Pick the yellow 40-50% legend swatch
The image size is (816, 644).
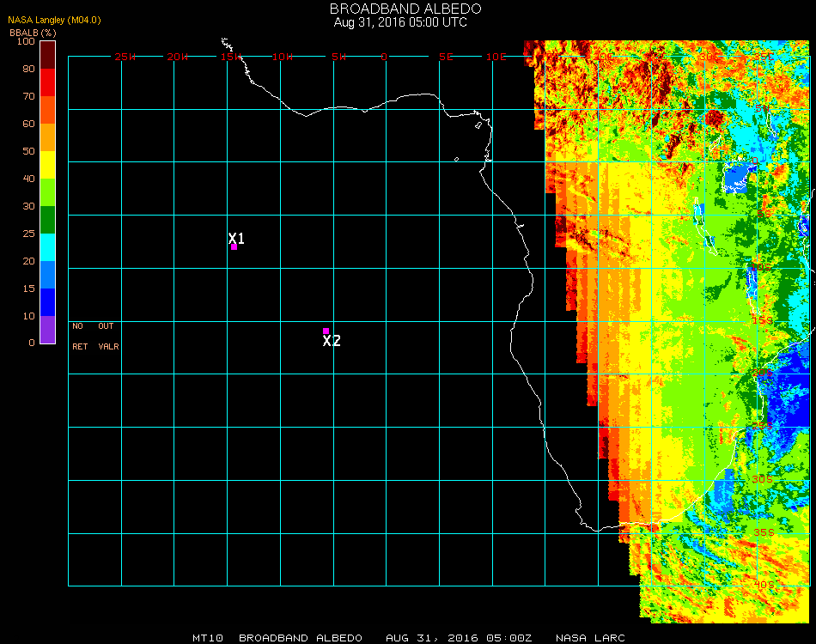pos(48,165)
